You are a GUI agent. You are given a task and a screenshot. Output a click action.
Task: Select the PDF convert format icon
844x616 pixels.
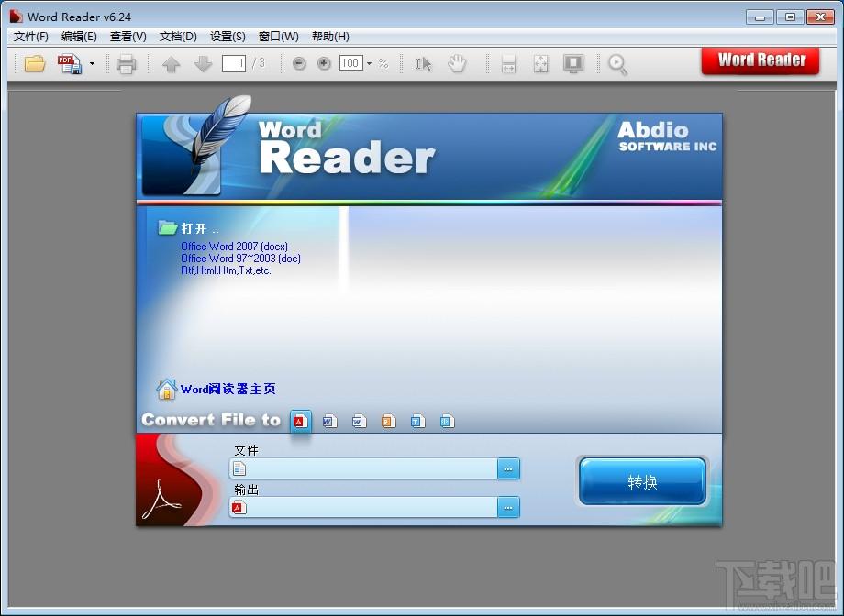(300, 422)
